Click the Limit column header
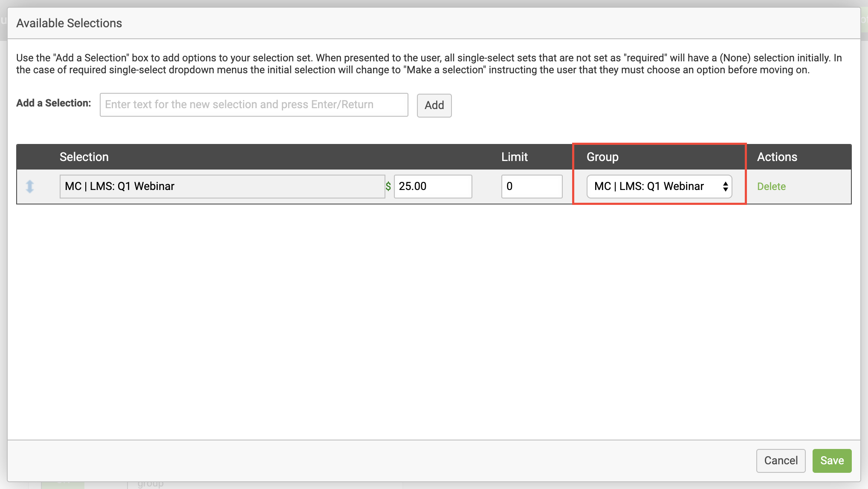The image size is (868, 489). 514,157
